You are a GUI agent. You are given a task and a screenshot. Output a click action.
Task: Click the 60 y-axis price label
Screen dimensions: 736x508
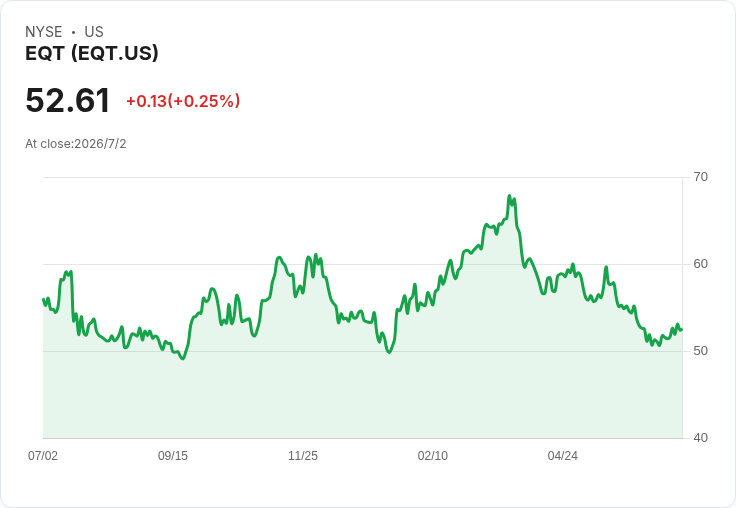click(700, 264)
